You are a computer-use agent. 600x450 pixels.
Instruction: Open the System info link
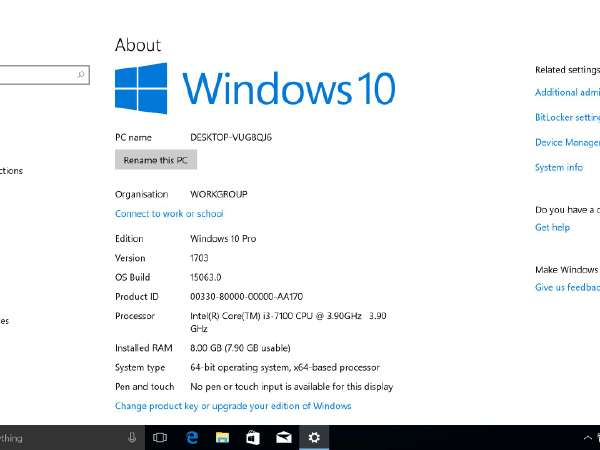(x=559, y=167)
